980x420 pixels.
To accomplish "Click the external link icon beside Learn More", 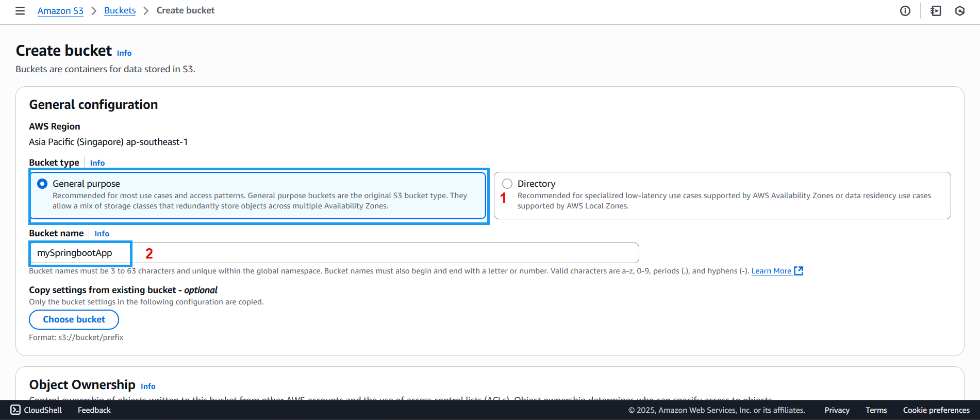I will pos(799,271).
